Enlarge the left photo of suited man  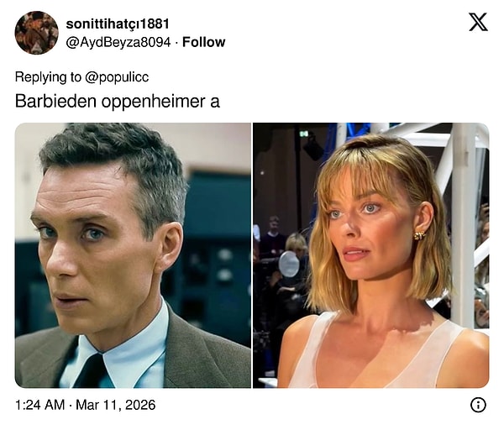133,255
